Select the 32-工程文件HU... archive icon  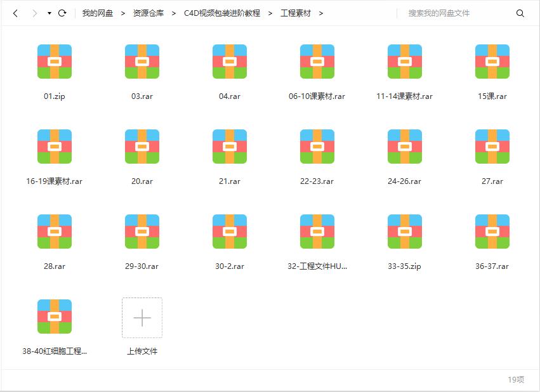(317, 232)
